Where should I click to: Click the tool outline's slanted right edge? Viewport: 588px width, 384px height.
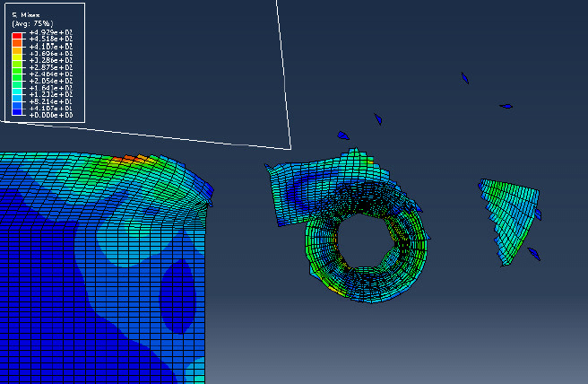[x=283, y=72]
